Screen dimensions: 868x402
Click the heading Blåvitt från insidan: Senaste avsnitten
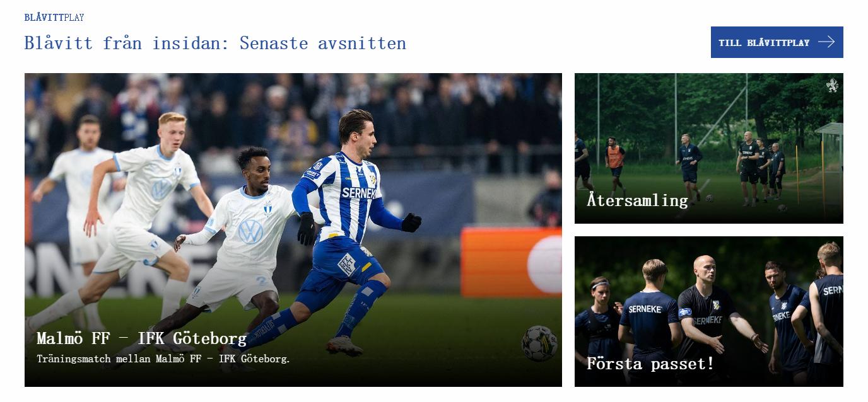pos(215,43)
